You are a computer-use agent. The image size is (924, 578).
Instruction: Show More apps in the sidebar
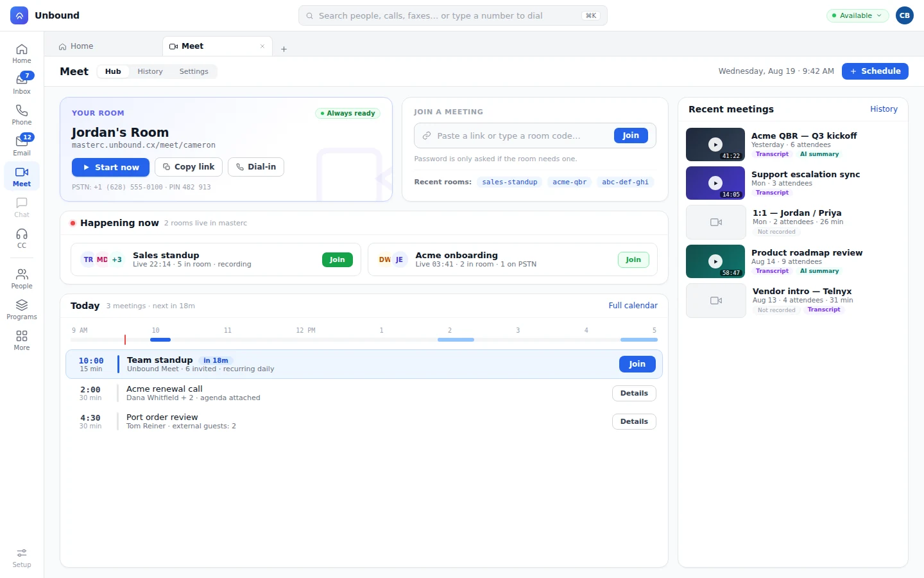click(22, 340)
